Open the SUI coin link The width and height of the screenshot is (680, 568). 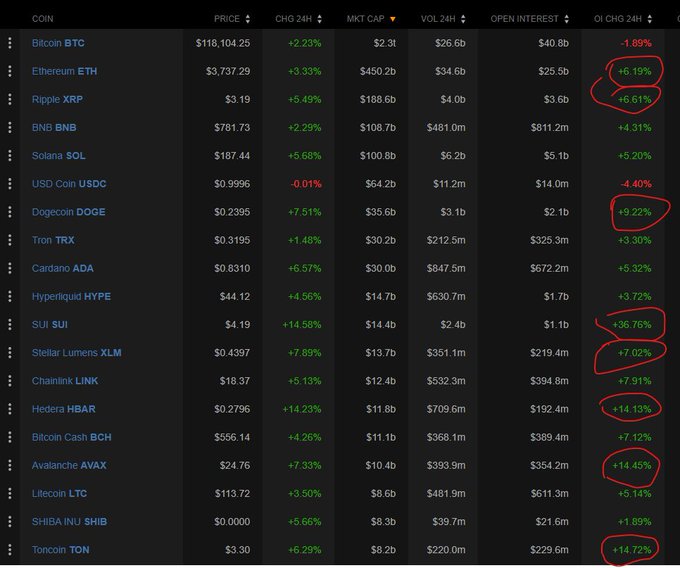click(49, 325)
